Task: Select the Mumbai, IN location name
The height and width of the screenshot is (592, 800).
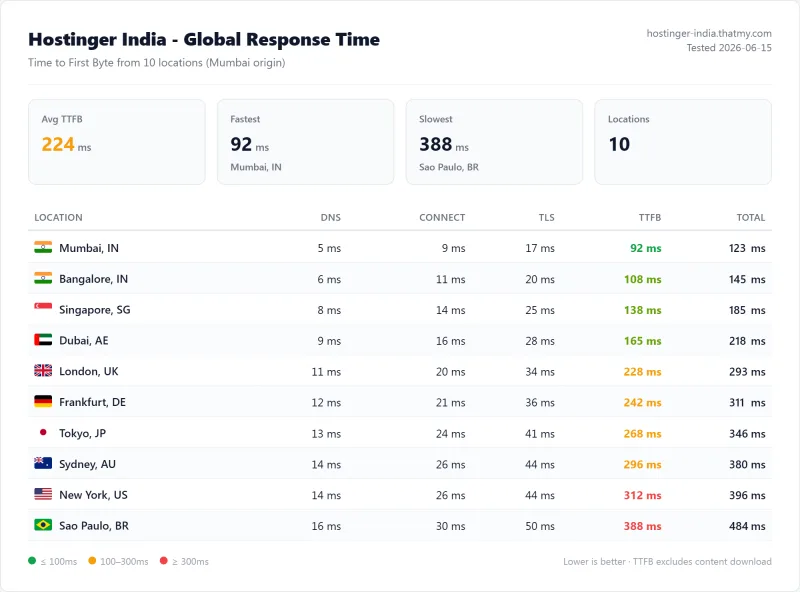Action: click(89, 248)
